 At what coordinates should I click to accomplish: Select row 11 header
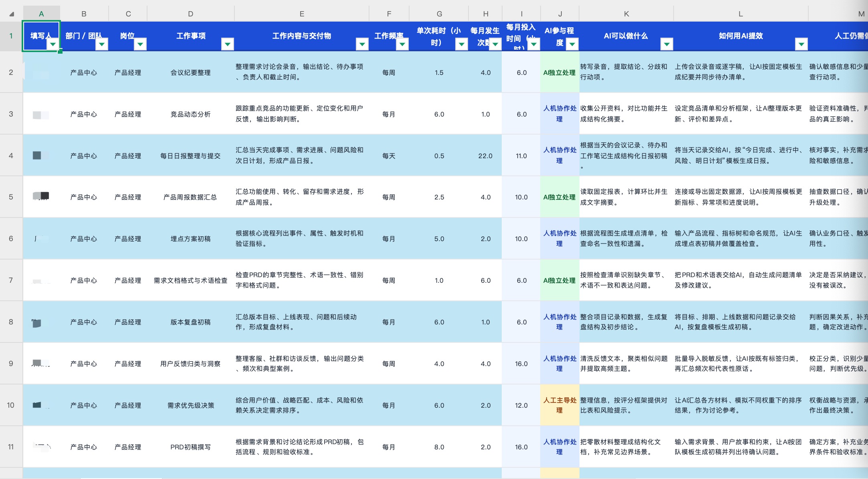click(x=11, y=447)
